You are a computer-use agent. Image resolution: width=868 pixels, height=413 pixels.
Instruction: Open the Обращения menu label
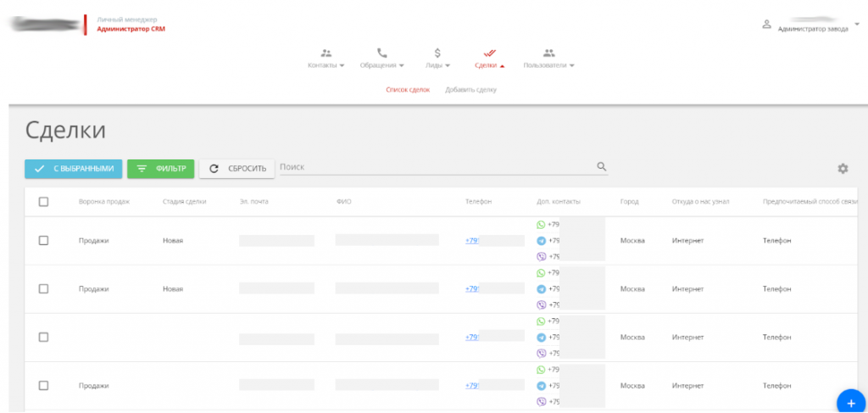[x=378, y=65]
